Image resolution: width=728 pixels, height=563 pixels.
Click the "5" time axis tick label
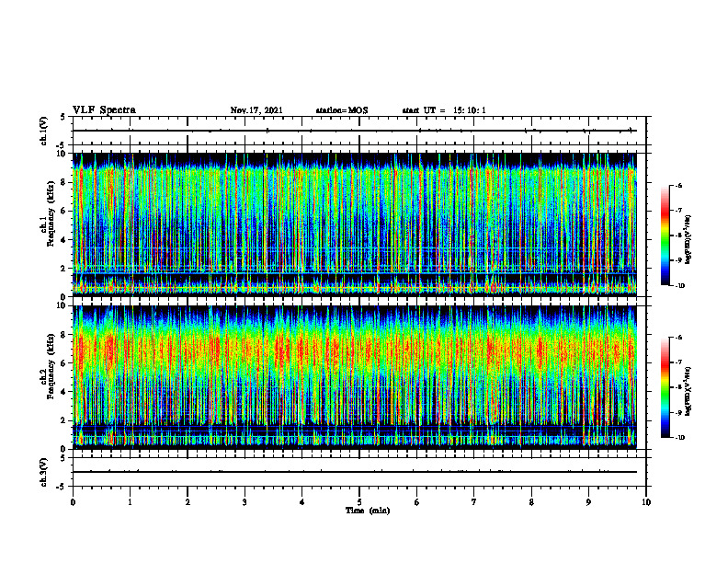click(x=359, y=502)
